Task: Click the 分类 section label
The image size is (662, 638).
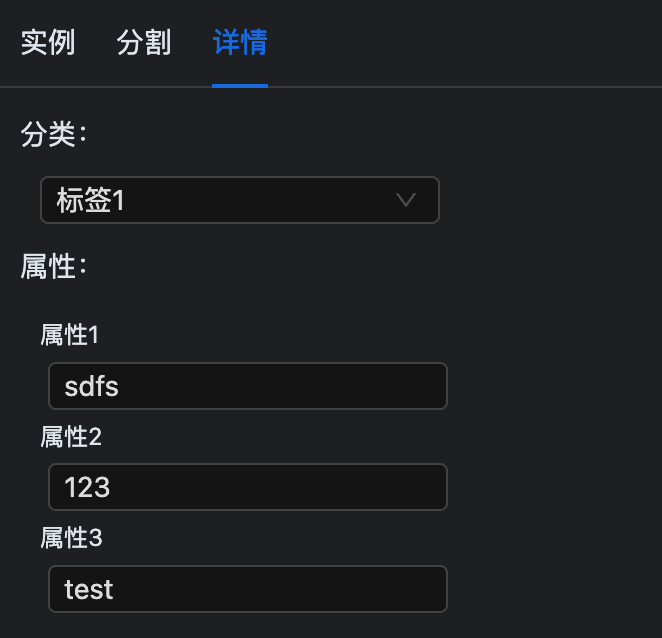Action: tap(54, 134)
